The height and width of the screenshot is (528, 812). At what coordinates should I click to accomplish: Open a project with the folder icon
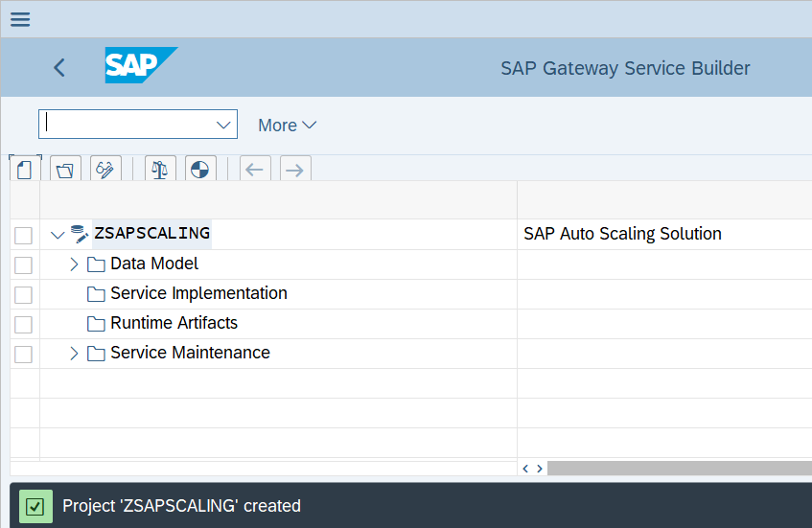[65, 170]
